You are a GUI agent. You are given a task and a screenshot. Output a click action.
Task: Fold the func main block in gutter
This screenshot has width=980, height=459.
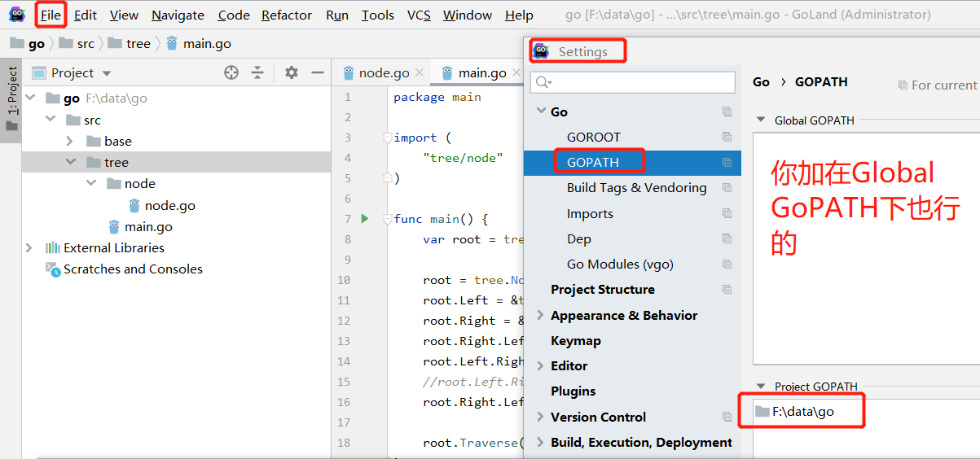point(388,219)
